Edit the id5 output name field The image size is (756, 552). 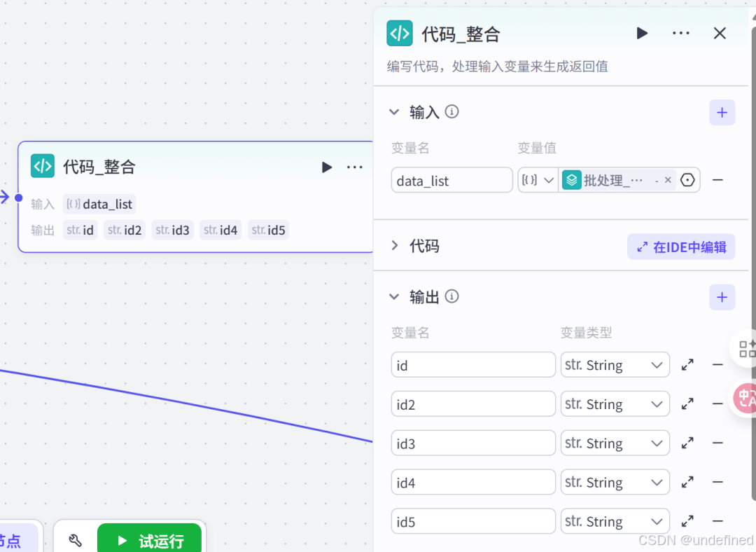[473, 521]
